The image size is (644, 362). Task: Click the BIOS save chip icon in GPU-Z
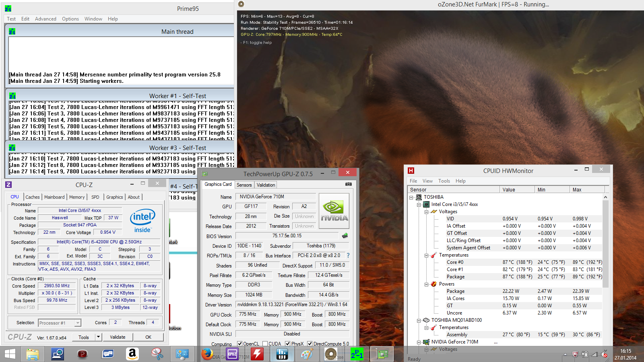(x=345, y=236)
